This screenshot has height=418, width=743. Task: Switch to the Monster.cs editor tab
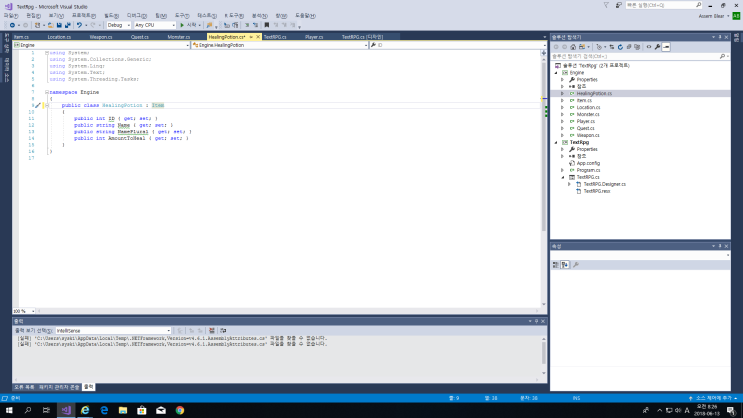(180, 36)
